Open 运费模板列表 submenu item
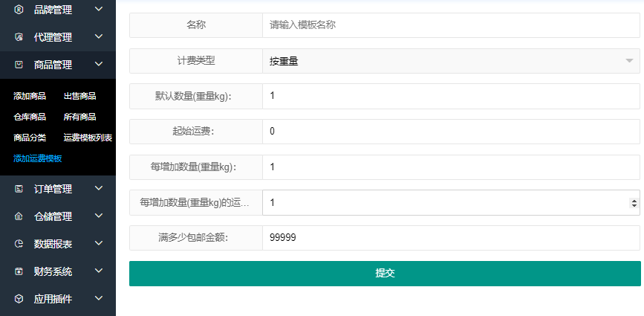This screenshot has width=644, height=316. point(88,138)
